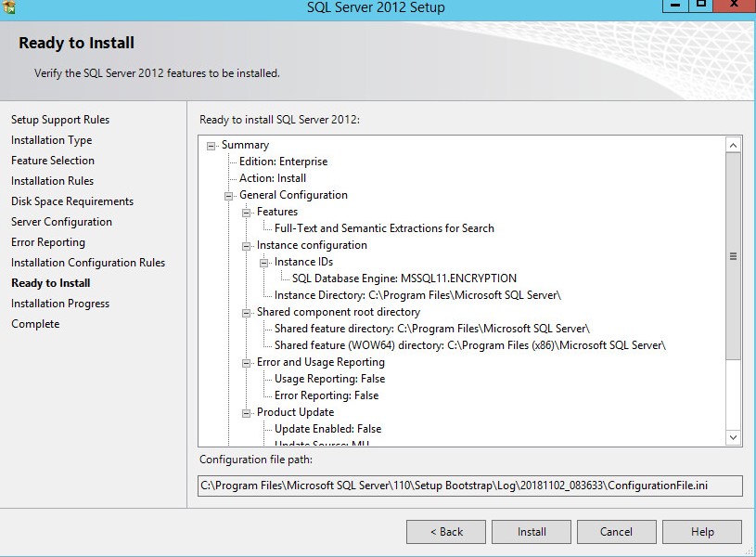This screenshot has height=557, width=756.
Task: Select Setup Support Rules step
Action: pyautogui.click(x=60, y=120)
